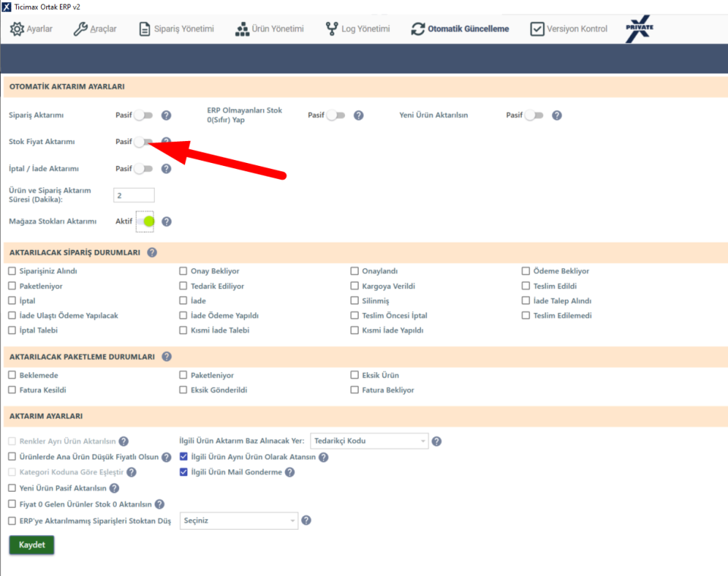This screenshot has width=728, height=576.
Task: Show help for Aktarılacak Paketleme Durumları
Action: click(167, 356)
